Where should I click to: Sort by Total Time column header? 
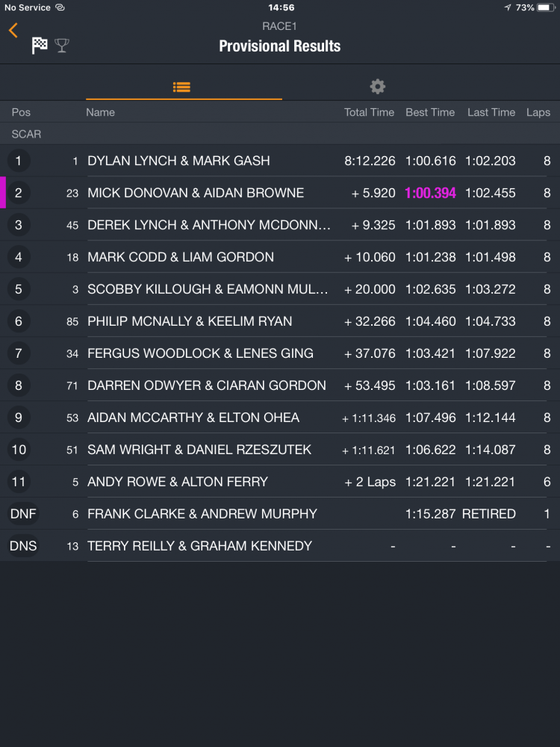coord(369,112)
